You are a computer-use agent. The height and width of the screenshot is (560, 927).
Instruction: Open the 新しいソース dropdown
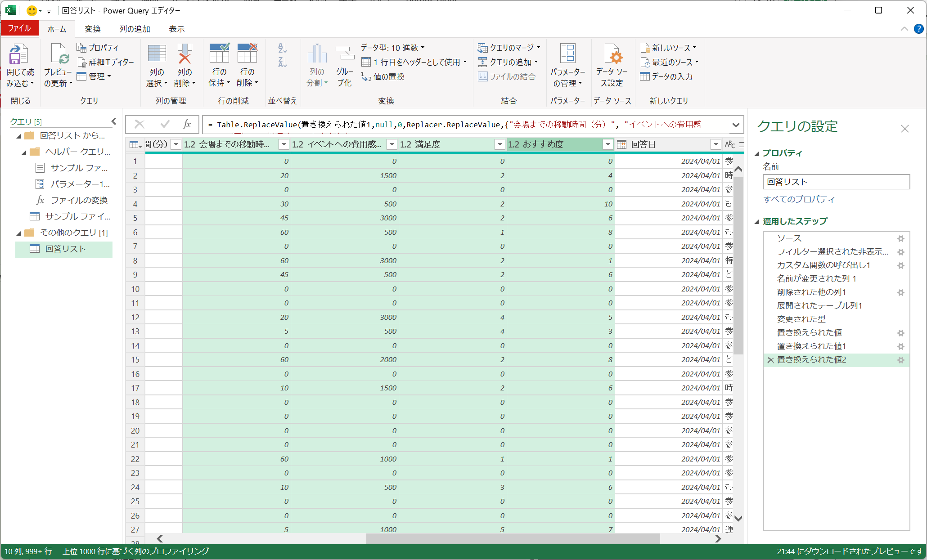pyautogui.click(x=668, y=48)
